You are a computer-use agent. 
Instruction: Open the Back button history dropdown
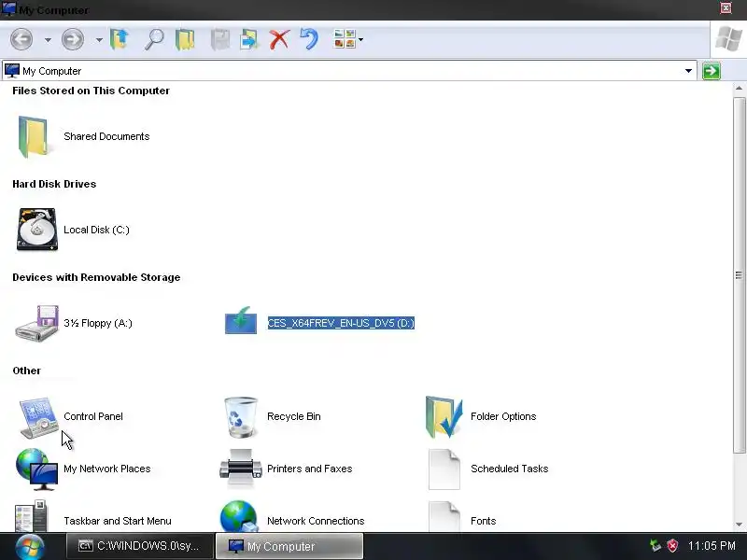click(49, 40)
